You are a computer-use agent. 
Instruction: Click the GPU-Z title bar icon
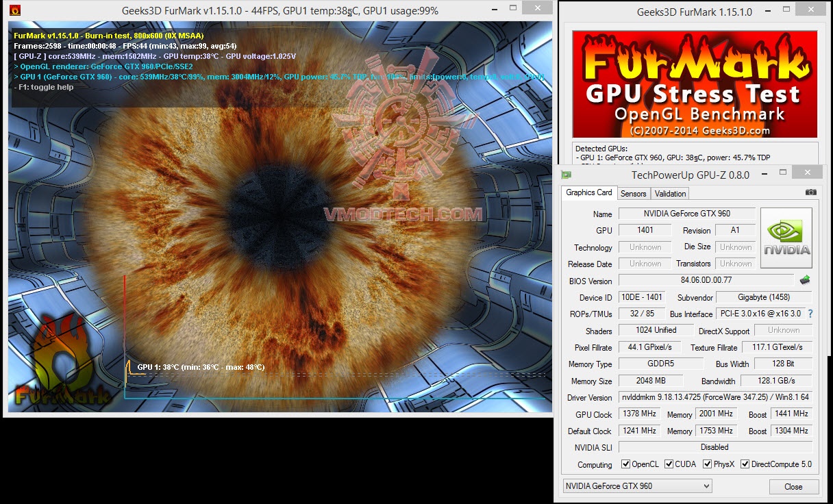566,175
